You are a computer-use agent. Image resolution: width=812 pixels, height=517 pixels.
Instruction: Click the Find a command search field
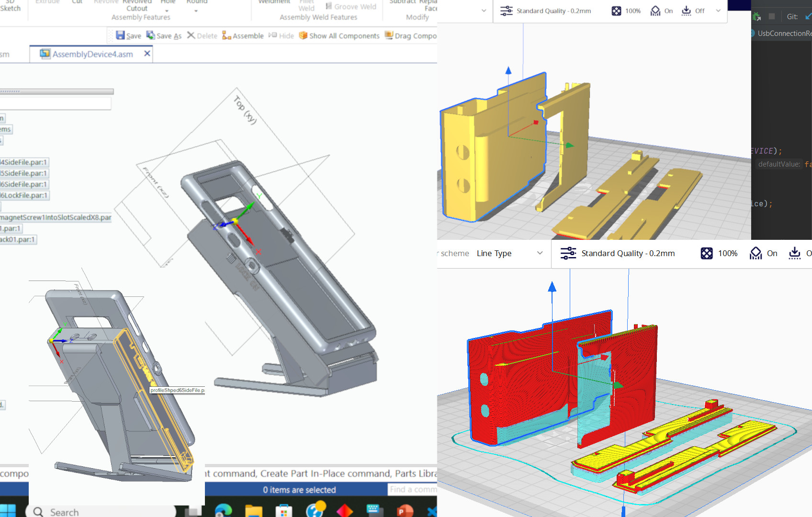[x=412, y=489]
